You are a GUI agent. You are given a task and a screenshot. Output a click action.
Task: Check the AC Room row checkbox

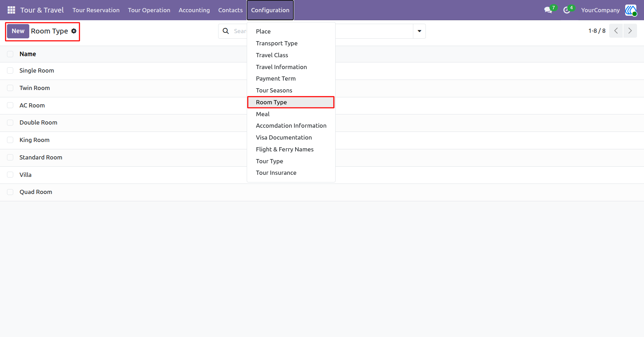(10, 105)
